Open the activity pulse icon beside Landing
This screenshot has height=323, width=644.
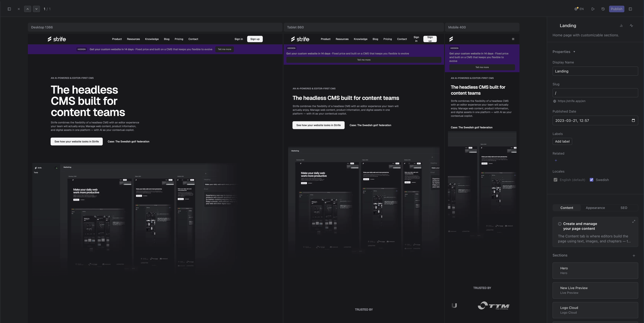pyautogui.click(x=631, y=26)
